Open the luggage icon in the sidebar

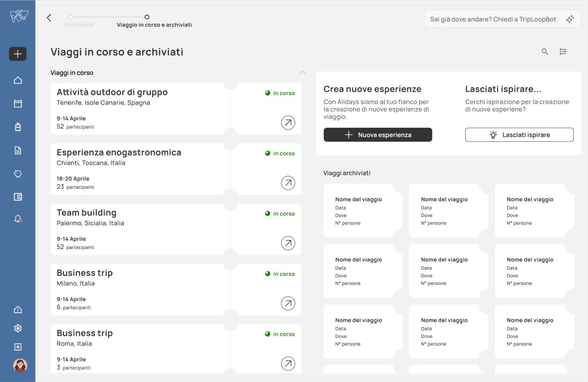tap(18, 127)
